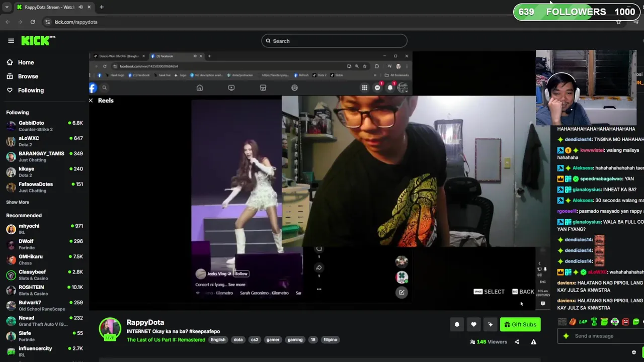Toggle notification bell for RappyDota
Screen dimensions: 644x362
click(457, 325)
